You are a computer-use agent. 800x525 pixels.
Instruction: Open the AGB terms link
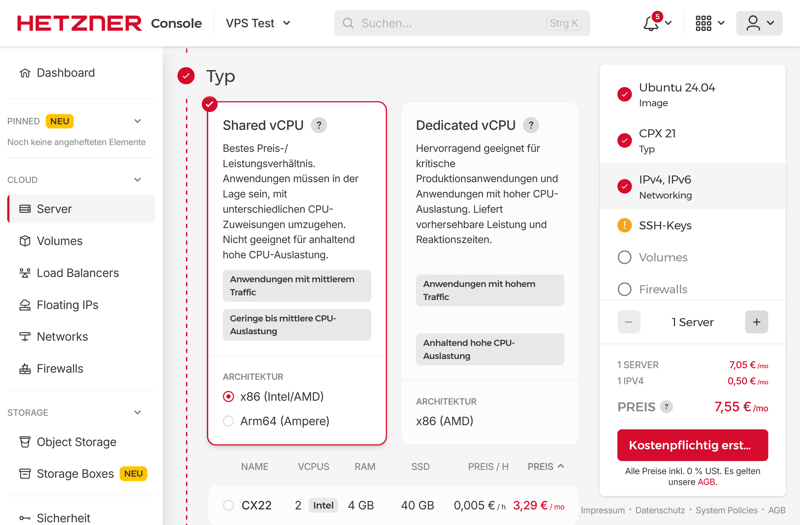pos(707,482)
